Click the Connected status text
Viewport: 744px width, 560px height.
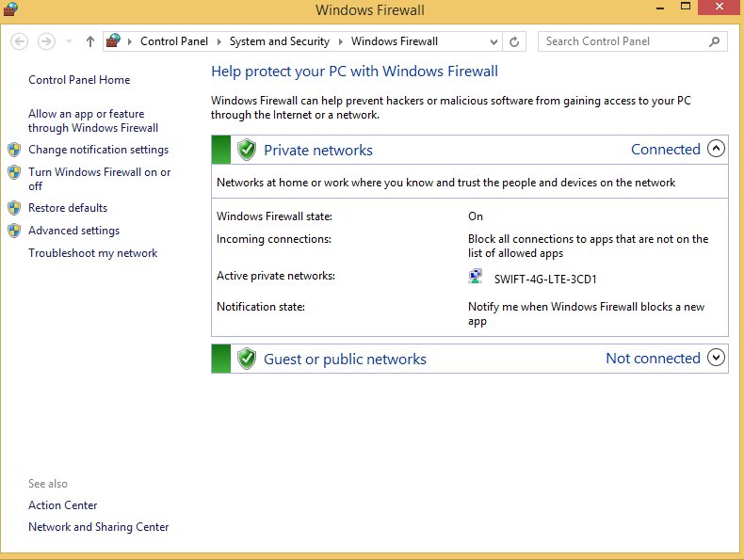tap(665, 150)
